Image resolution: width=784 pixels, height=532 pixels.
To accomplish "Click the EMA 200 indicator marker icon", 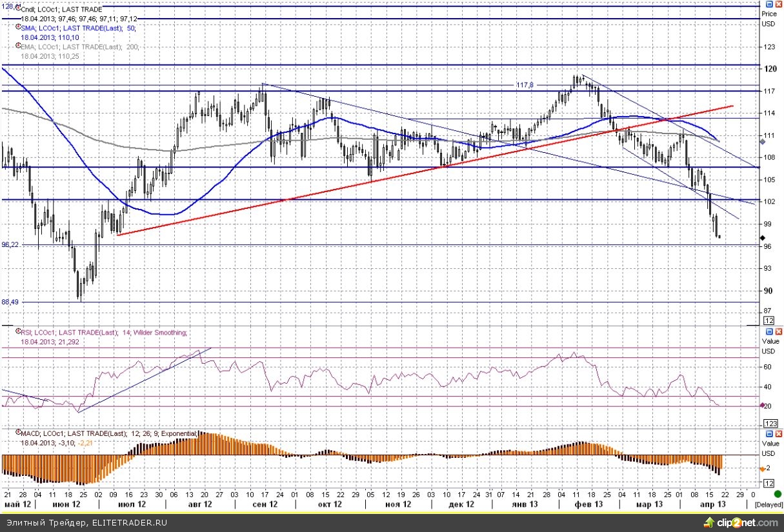I will coord(18,47).
